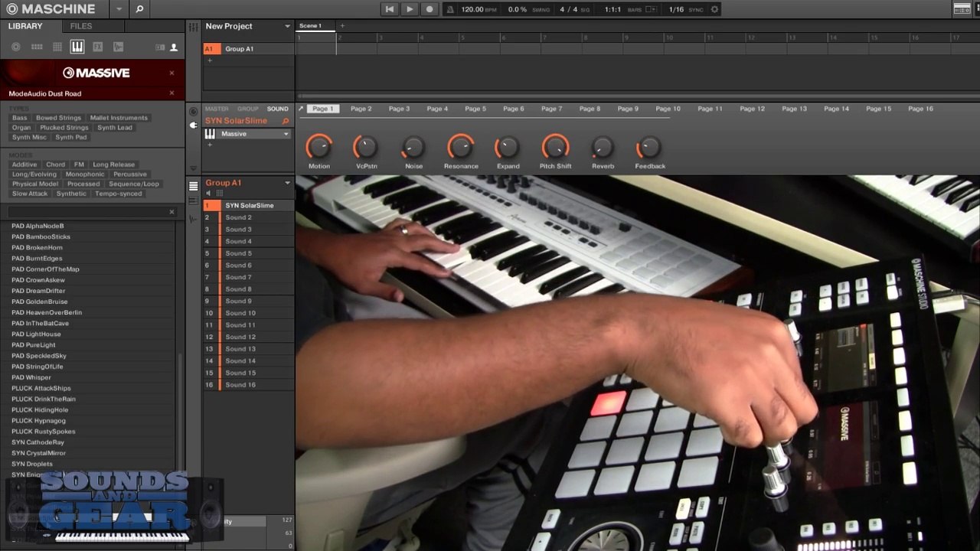
Task: Filter by Physical Model mode tag
Action: (35, 184)
